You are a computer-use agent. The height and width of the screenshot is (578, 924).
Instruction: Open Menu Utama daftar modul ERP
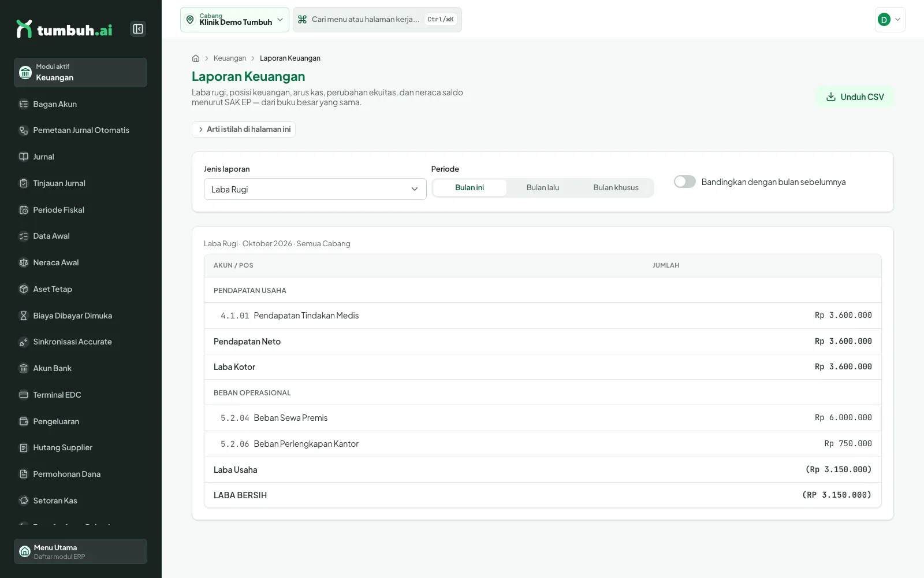(80, 551)
